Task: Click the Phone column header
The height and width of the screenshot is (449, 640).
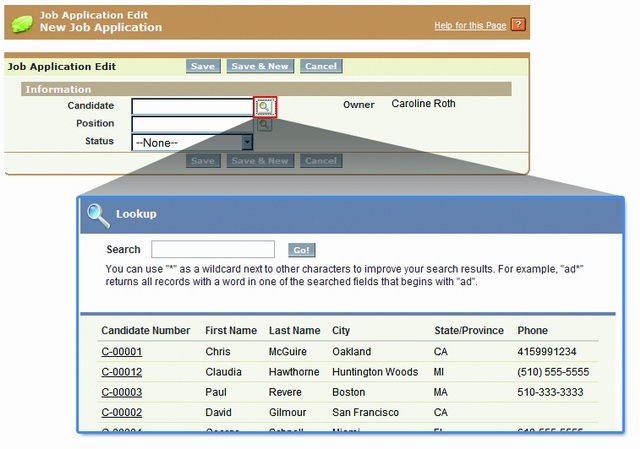Action: (533, 330)
